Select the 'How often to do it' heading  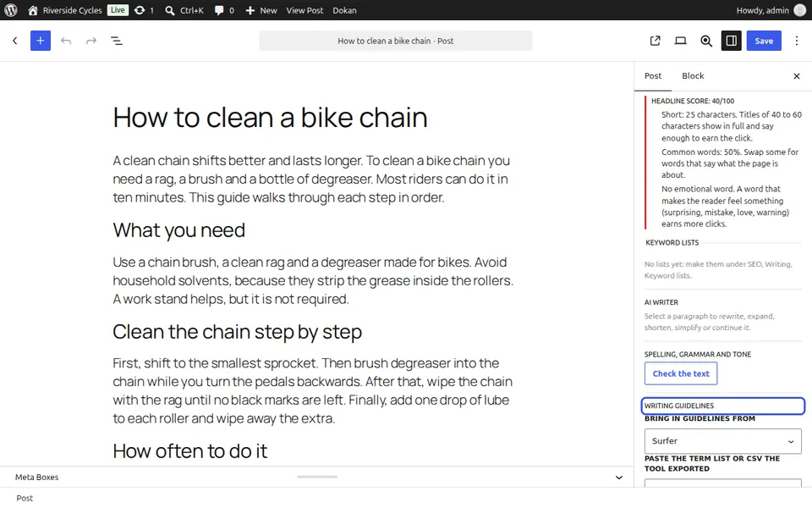coord(190,451)
